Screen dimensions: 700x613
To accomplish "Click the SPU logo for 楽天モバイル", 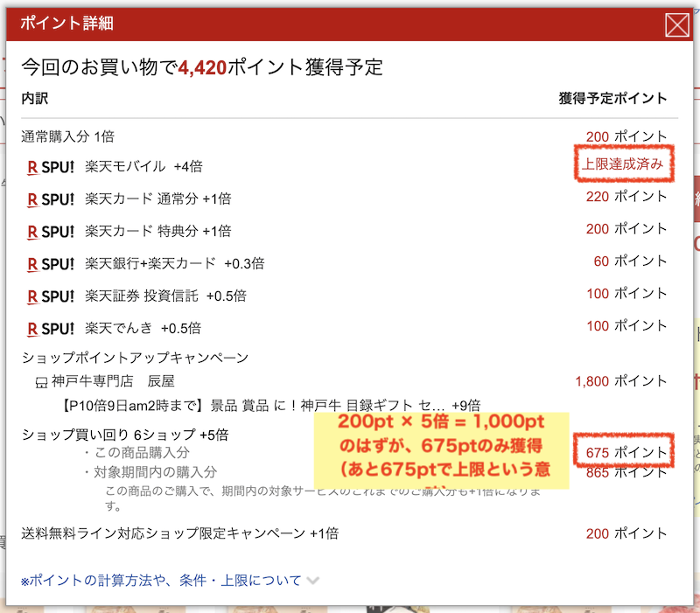I will tap(51, 167).
